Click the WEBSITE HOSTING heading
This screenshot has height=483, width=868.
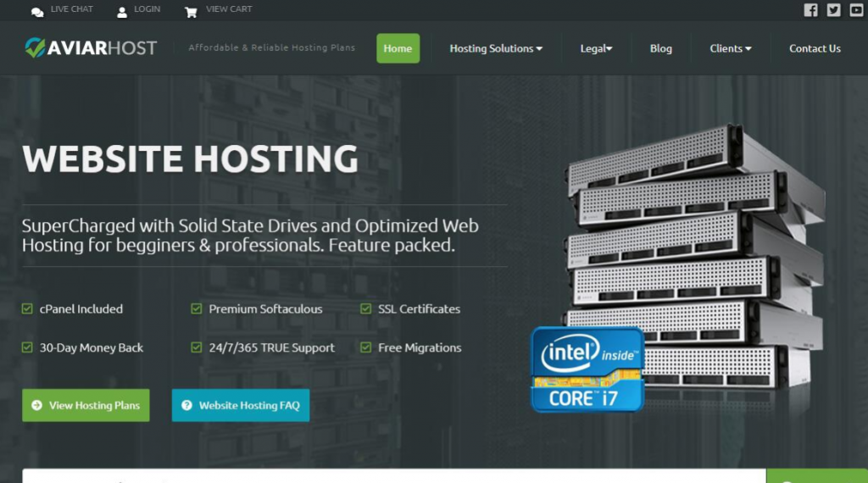pos(191,158)
